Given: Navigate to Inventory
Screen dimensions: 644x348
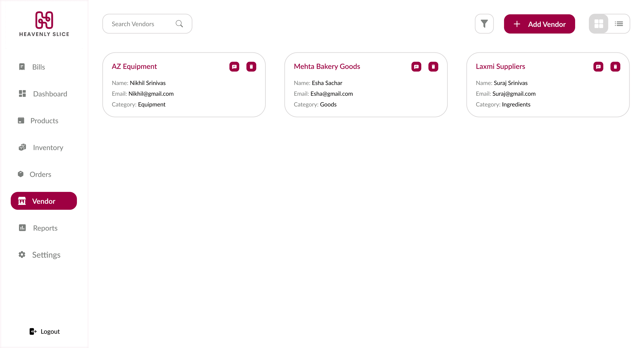Looking at the screenshot, I should click(x=48, y=147).
